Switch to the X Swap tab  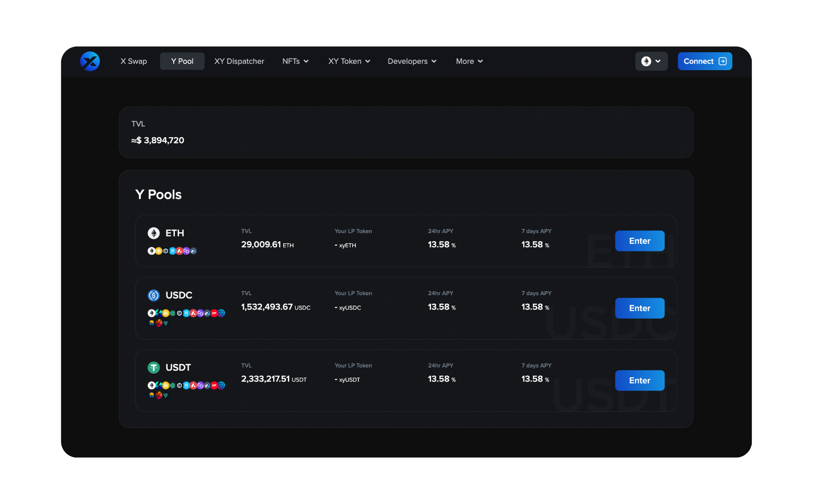click(133, 61)
